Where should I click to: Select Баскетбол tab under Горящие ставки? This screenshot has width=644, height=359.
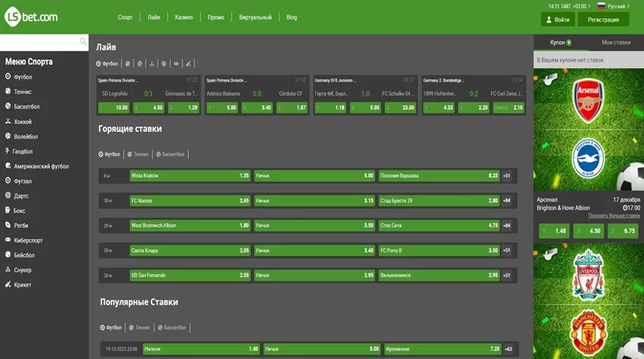[x=170, y=155]
